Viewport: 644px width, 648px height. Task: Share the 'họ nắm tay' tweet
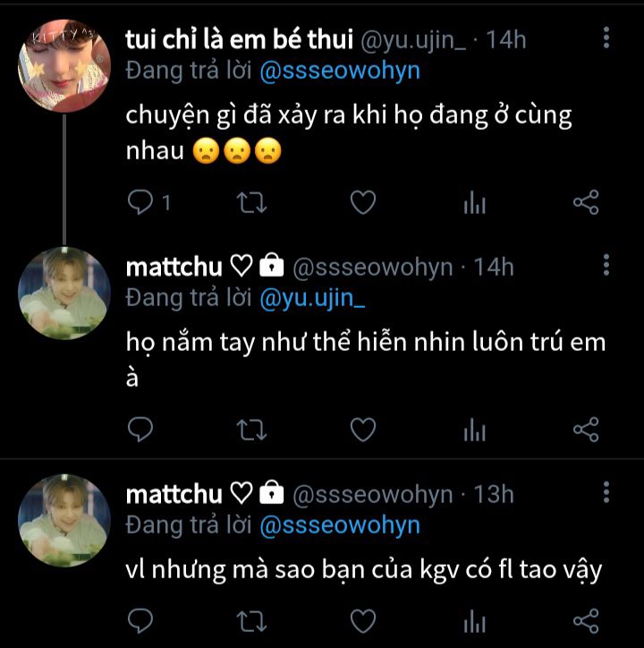tap(585, 431)
